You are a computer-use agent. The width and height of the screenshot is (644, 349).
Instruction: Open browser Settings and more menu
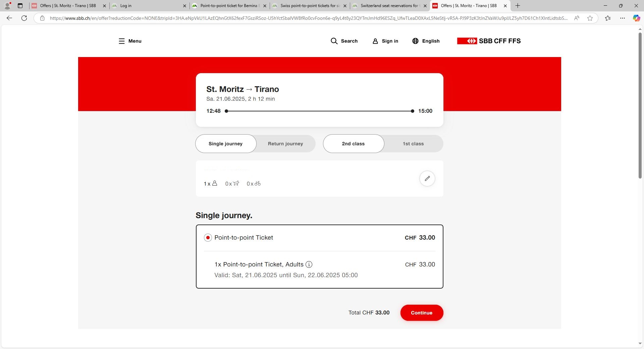point(622,18)
